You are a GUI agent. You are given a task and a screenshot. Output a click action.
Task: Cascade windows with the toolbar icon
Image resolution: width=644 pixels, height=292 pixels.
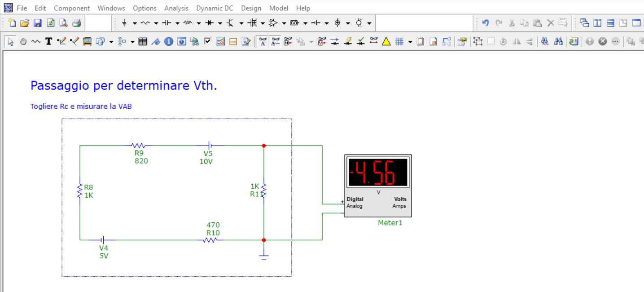pyautogui.click(x=584, y=23)
